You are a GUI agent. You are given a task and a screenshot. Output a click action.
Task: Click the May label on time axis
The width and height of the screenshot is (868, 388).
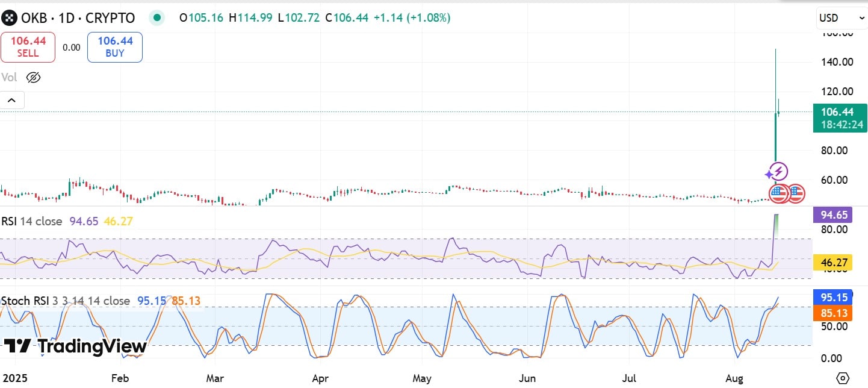point(422,378)
